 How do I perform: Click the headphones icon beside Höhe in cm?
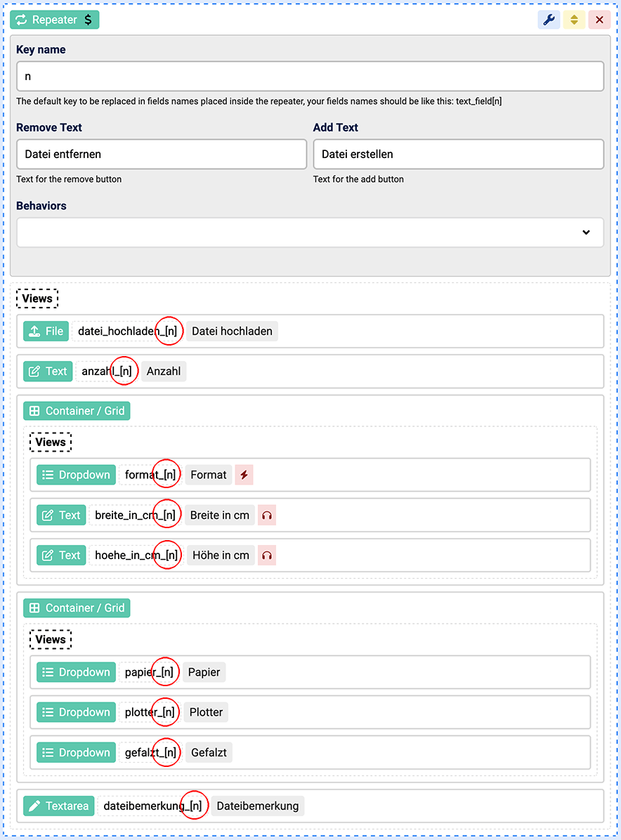[266, 555]
